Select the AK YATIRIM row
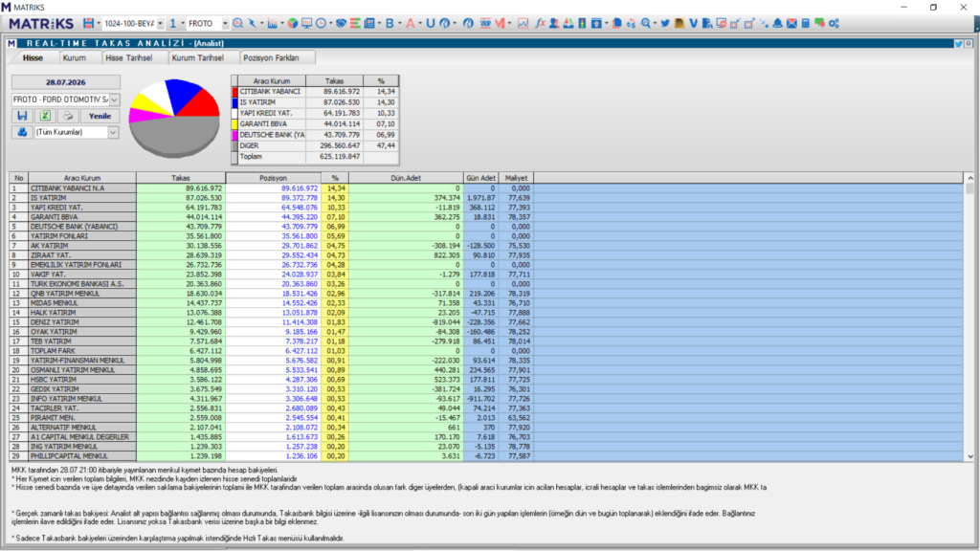 coord(486,246)
